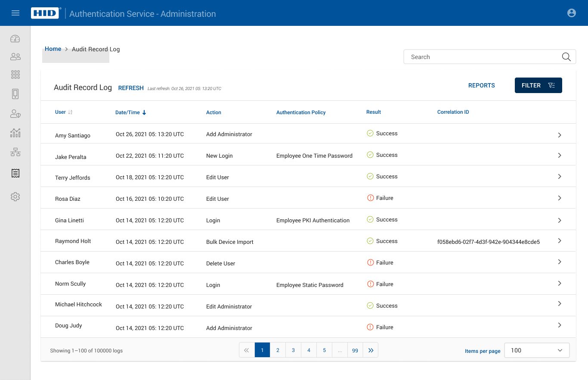Open the hamburger navigation menu
This screenshot has height=380, width=588.
tap(15, 13)
